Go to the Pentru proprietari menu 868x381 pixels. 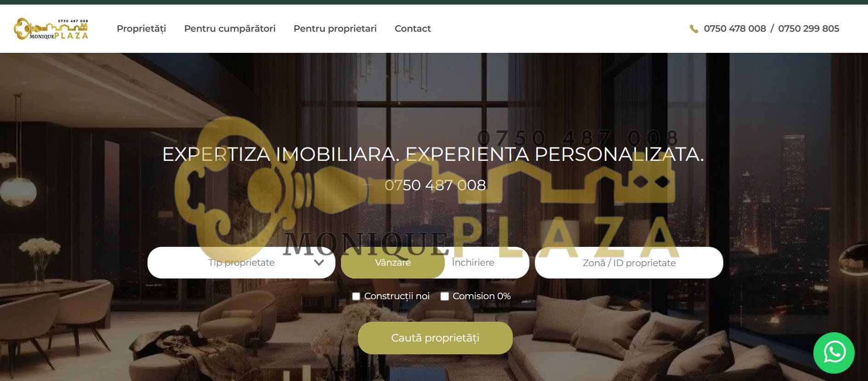[x=335, y=28]
